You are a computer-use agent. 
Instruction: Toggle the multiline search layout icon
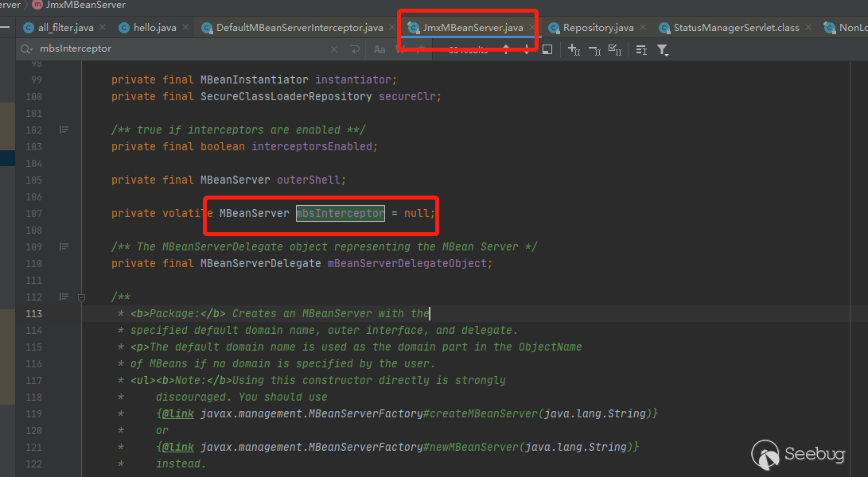641,49
